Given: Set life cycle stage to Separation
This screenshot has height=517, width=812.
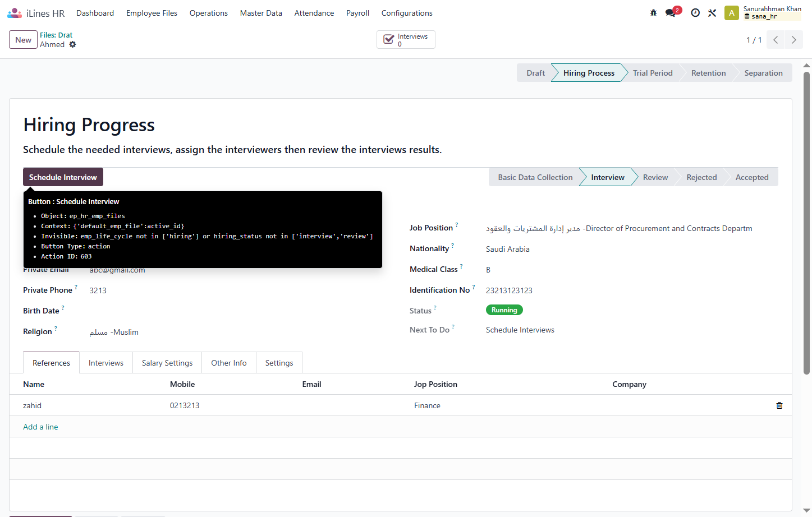Looking at the screenshot, I should coord(763,73).
